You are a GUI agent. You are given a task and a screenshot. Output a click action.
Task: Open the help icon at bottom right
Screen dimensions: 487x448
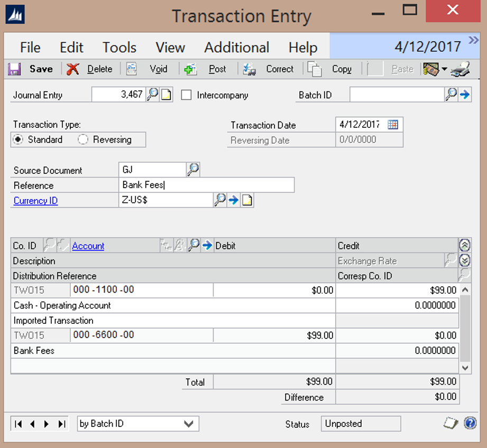(x=470, y=423)
